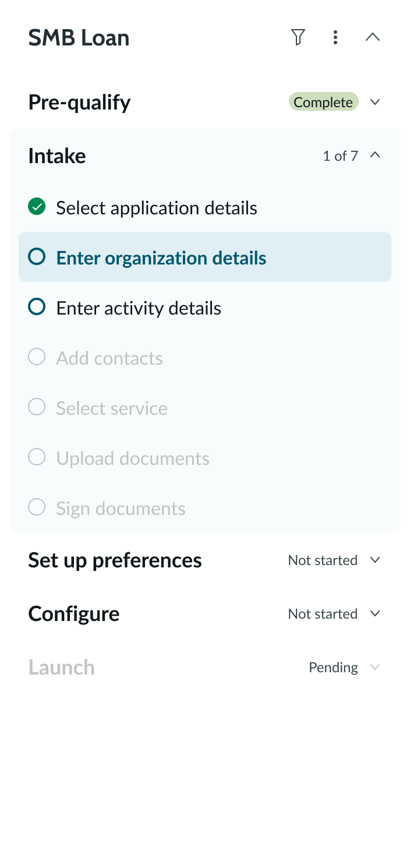
Task: Expand the Set up preferences section
Action: point(375,560)
